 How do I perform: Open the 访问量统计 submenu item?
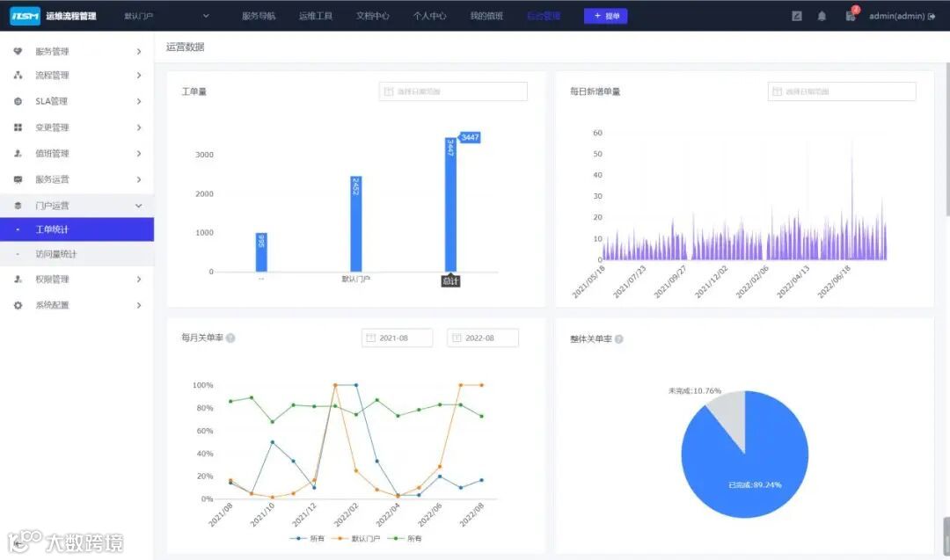pyautogui.click(x=77, y=254)
